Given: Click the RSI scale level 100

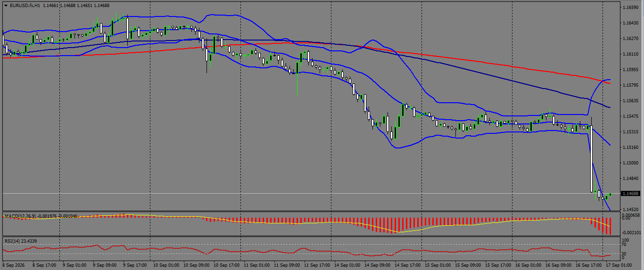Looking at the screenshot, I should pos(626,239).
